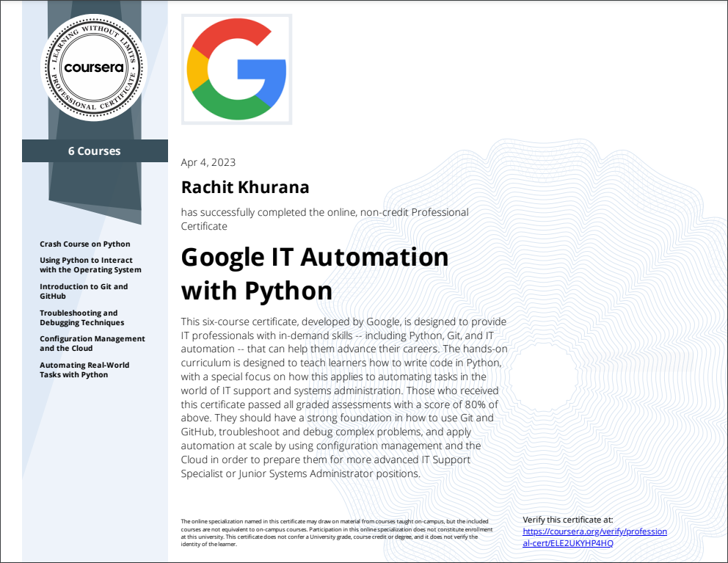
Task: Select the 6 Courses banner
Action: coord(95,151)
